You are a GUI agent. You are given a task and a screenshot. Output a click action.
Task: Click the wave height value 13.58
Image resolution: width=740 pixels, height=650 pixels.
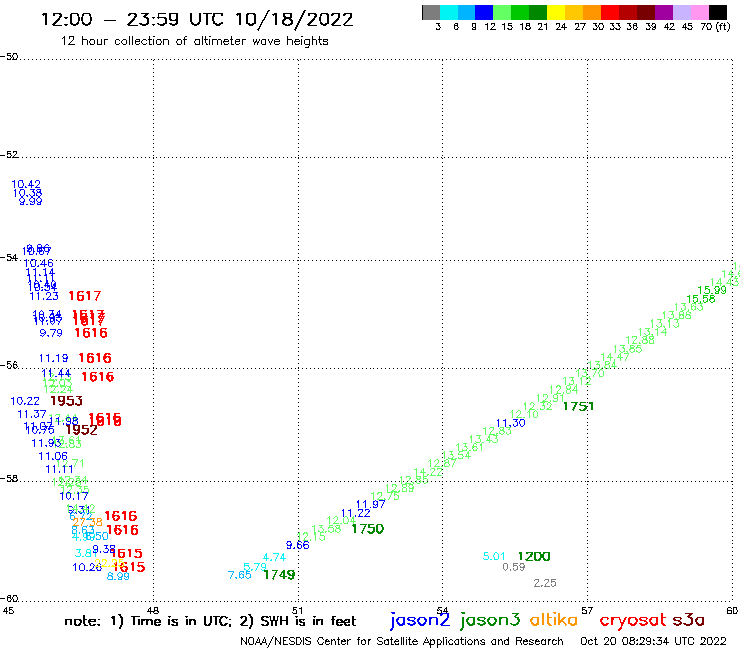click(x=326, y=529)
